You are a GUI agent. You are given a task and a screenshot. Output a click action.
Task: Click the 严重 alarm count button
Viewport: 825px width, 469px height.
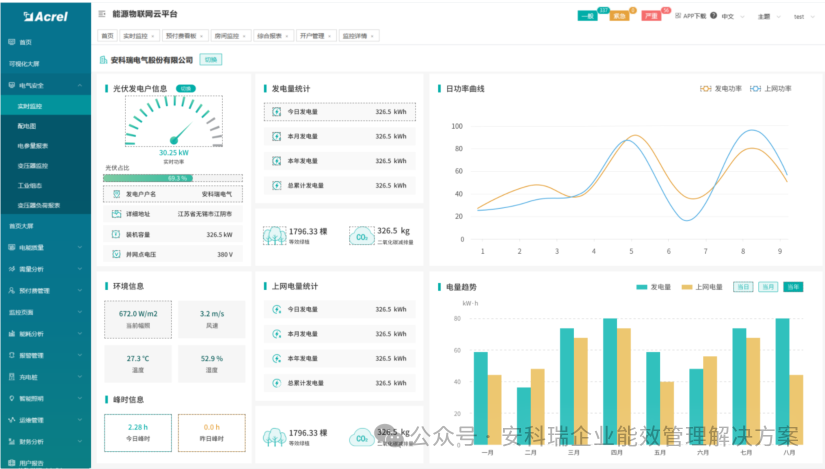(x=651, y=16)
